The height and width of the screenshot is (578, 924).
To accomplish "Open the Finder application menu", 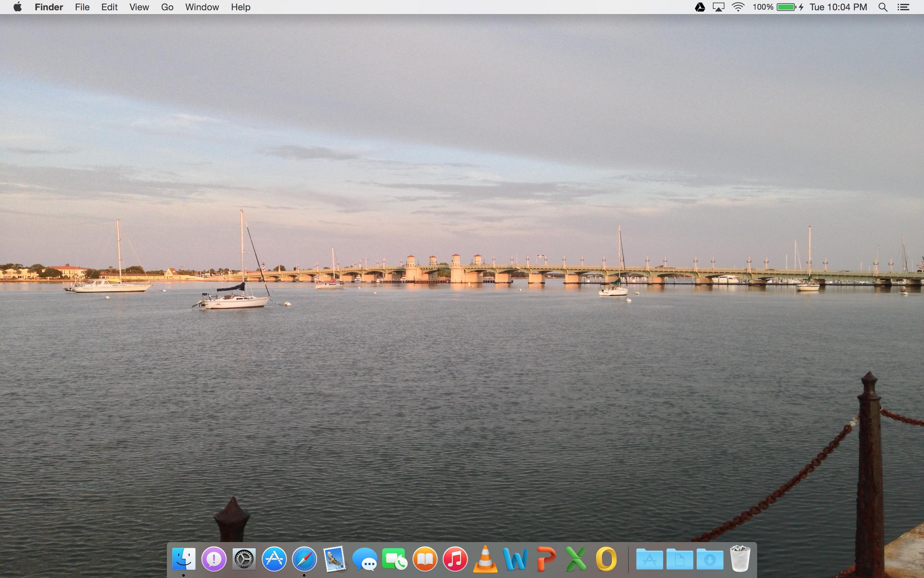I will 49,7.
